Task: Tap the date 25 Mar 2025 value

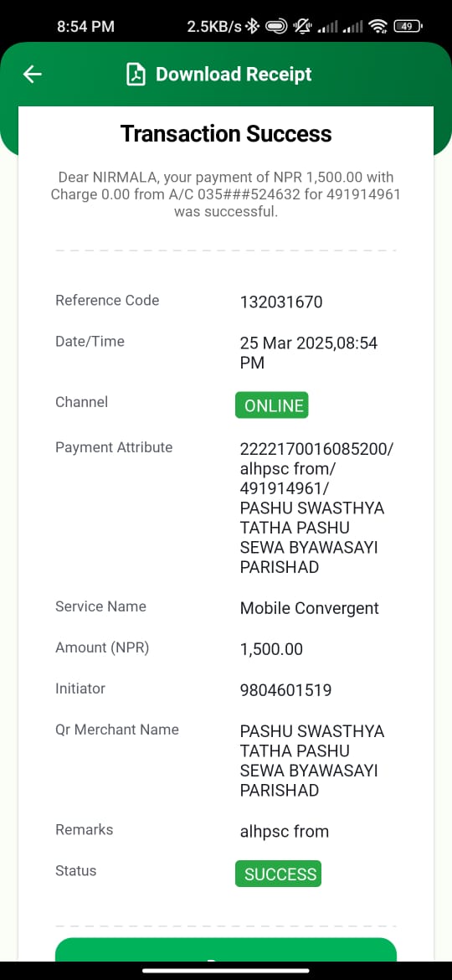Action: pos(285,343)
